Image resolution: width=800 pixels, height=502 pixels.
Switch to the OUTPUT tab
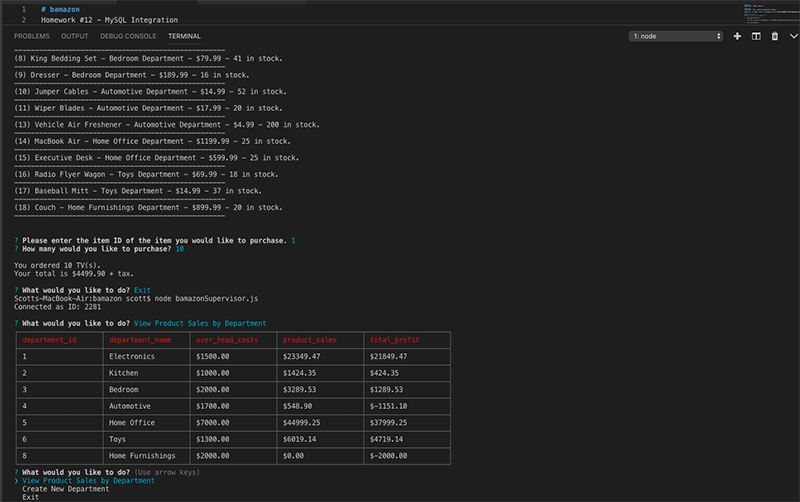click(x=74, y=36)
